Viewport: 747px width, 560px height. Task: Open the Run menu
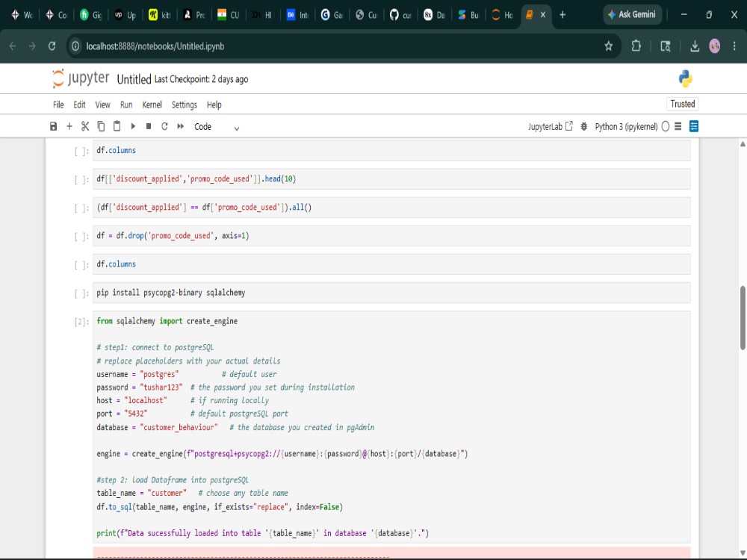126,105
